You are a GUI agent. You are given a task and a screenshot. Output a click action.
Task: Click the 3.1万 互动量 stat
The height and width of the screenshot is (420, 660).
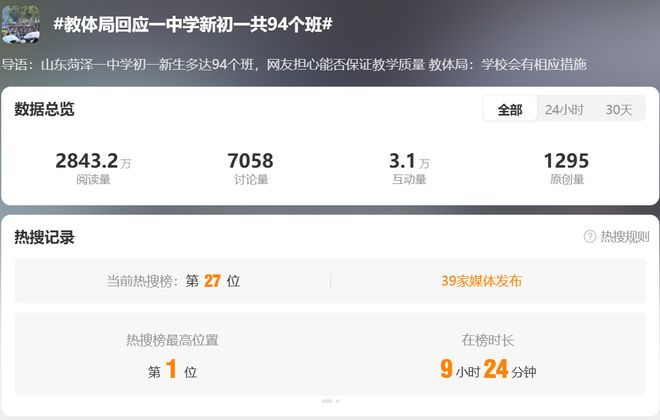(409, 167)
